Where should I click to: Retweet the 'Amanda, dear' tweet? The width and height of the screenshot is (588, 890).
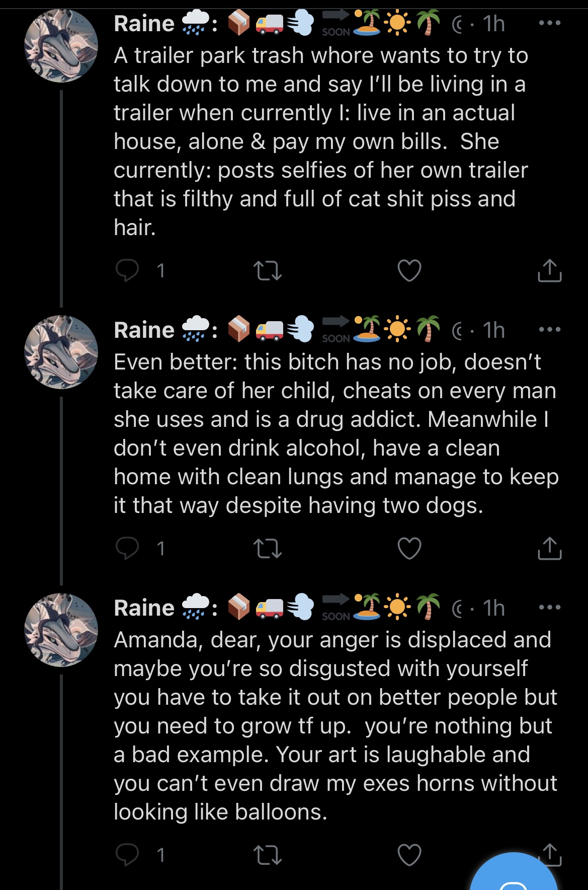[x=268, y=855]
